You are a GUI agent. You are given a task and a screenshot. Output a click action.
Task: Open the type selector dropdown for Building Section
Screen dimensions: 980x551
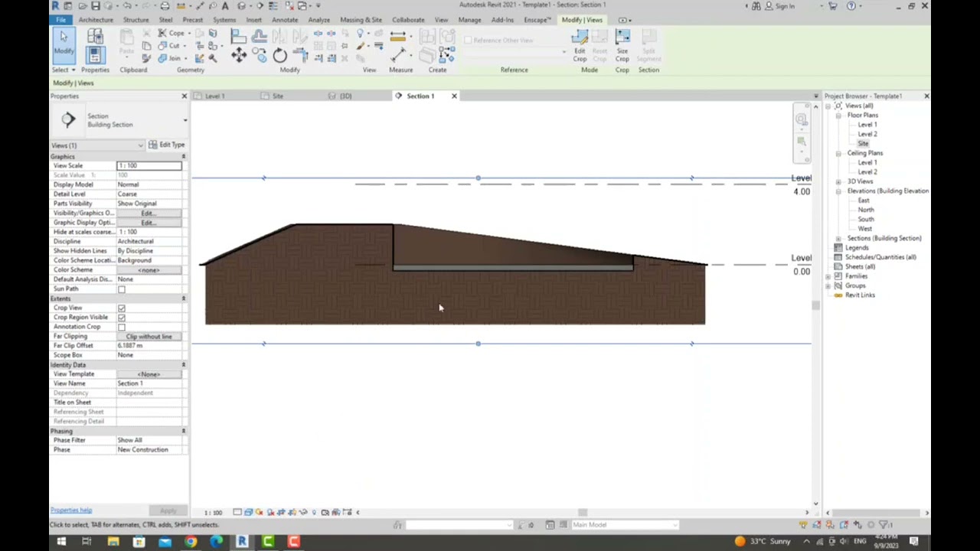pos(185,120)
